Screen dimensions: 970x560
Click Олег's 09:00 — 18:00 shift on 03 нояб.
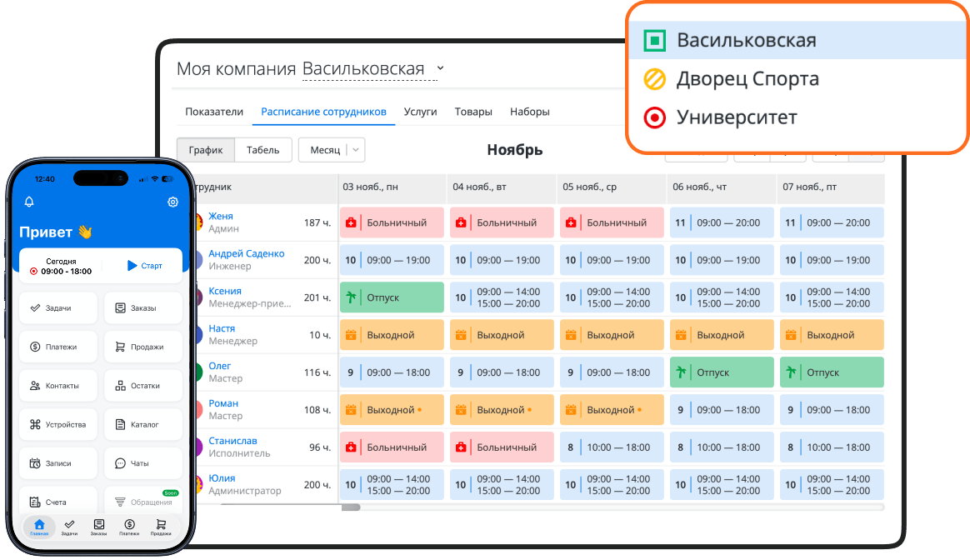tap(392, 372)
